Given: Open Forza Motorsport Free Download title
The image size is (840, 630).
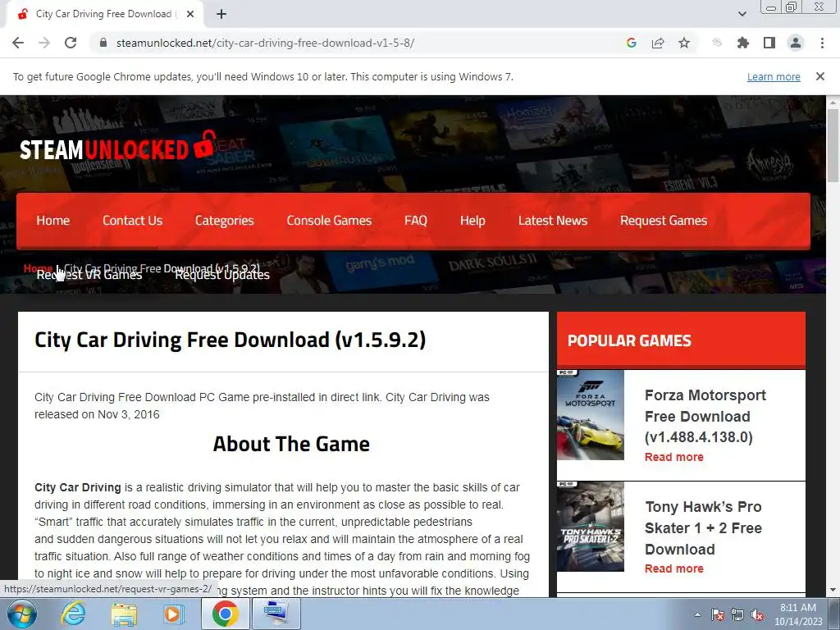Looking at the screenshot, I should (x=705, y=416).
